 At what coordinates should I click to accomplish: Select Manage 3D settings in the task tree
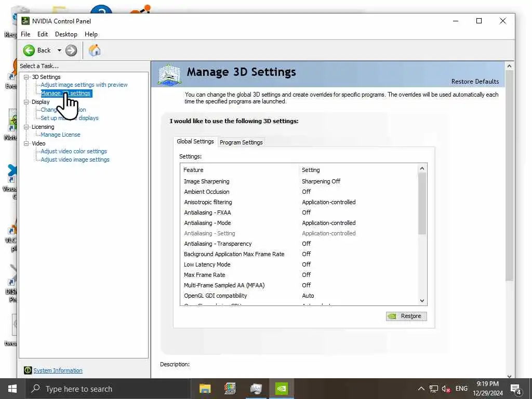(66, 93)
